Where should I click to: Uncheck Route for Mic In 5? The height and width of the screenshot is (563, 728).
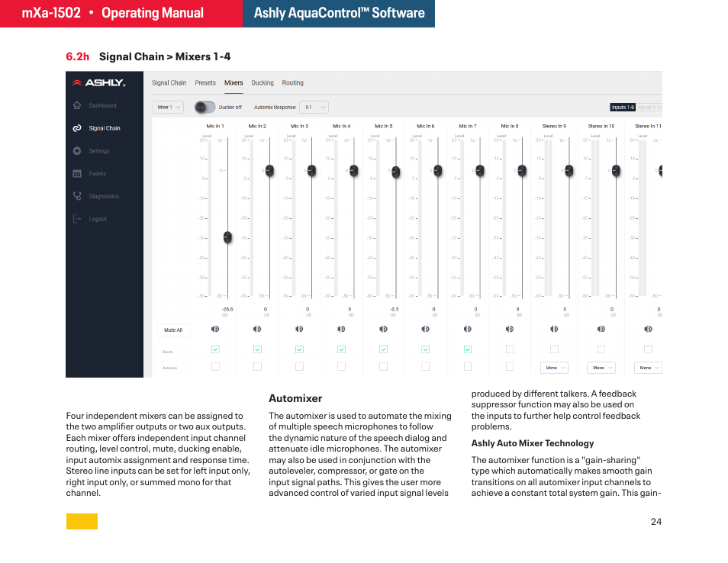click(384, 349)
